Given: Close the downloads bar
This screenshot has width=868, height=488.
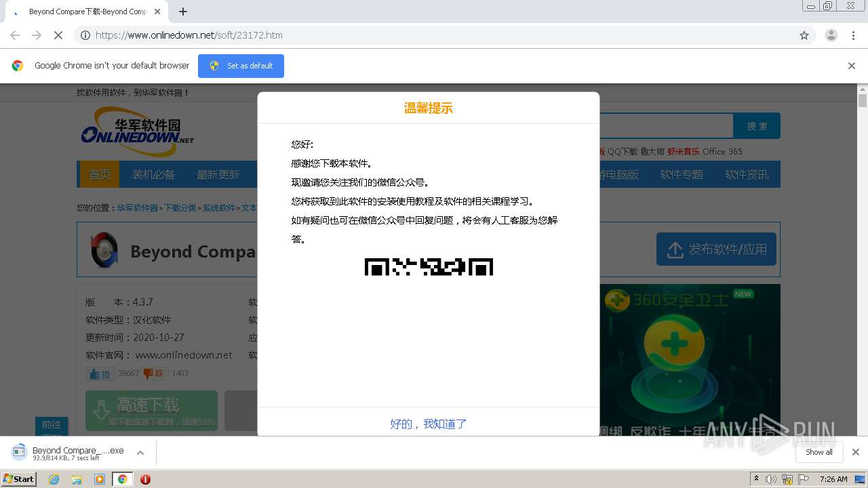Looking at the screenshot, I should point(855,452).
